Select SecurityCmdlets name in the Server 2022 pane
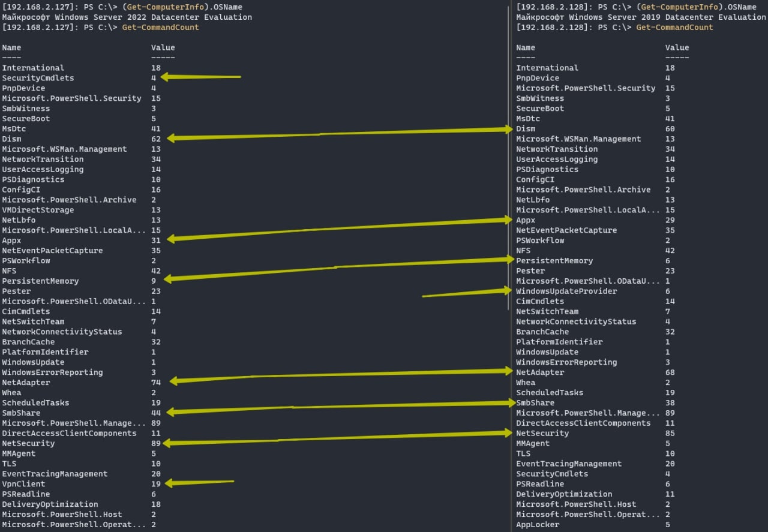 pyautogui.click(x=38, y=78)
